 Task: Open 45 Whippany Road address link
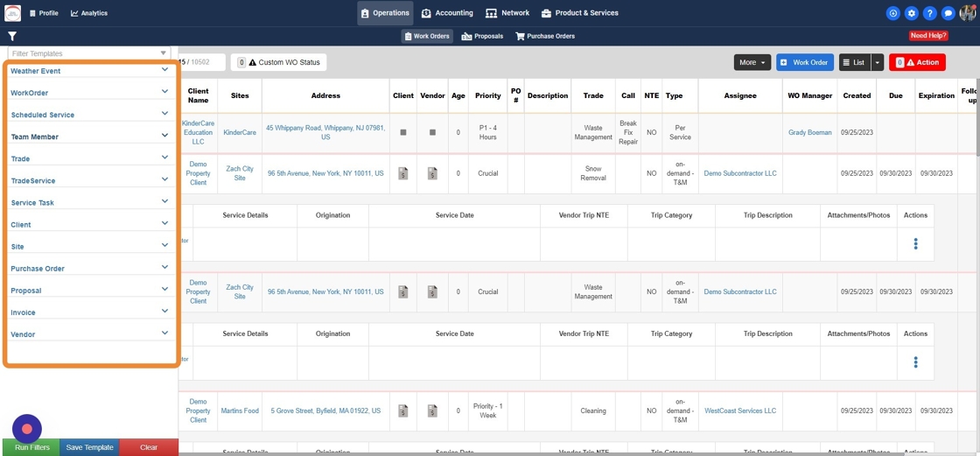click(x=325, y=132)
